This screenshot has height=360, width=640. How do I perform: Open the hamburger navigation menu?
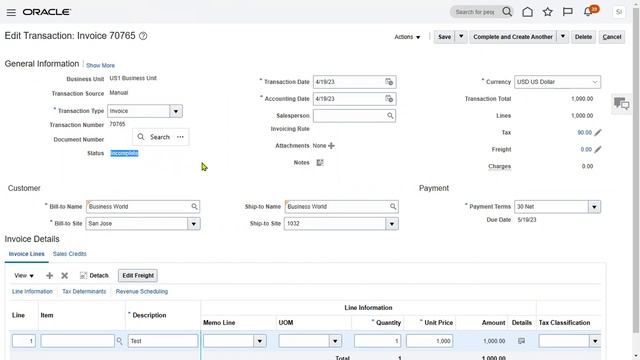tap(11, 13)
